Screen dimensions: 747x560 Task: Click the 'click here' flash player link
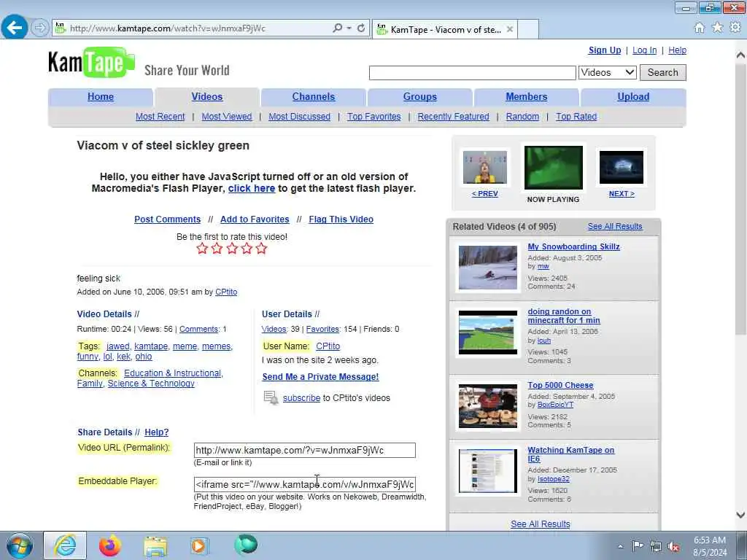pos(252,188)
